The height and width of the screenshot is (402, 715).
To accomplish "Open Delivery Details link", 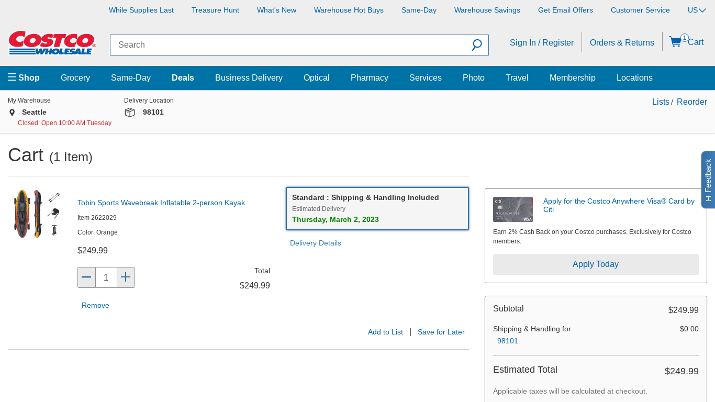I will point(316,243).
